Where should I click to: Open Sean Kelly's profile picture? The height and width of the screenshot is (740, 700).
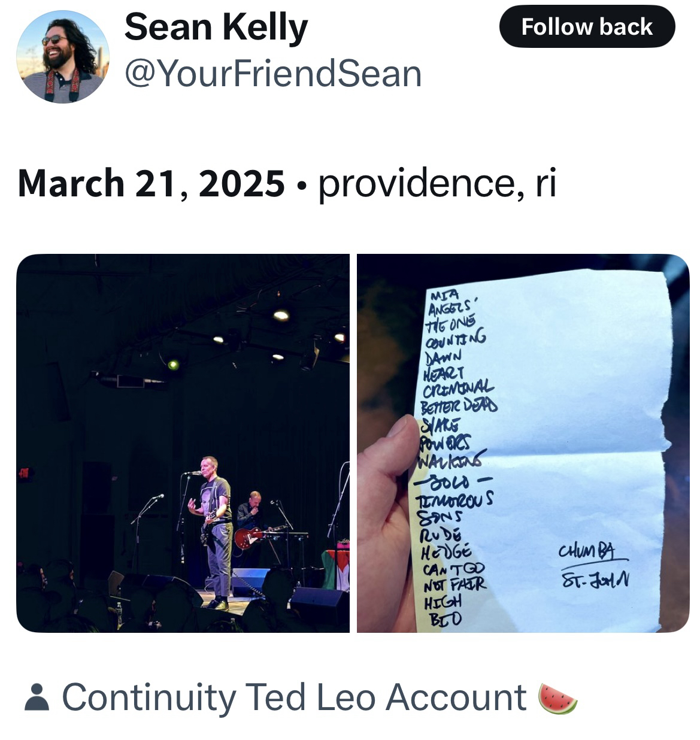pyautogui.click(x=62, y=57)
